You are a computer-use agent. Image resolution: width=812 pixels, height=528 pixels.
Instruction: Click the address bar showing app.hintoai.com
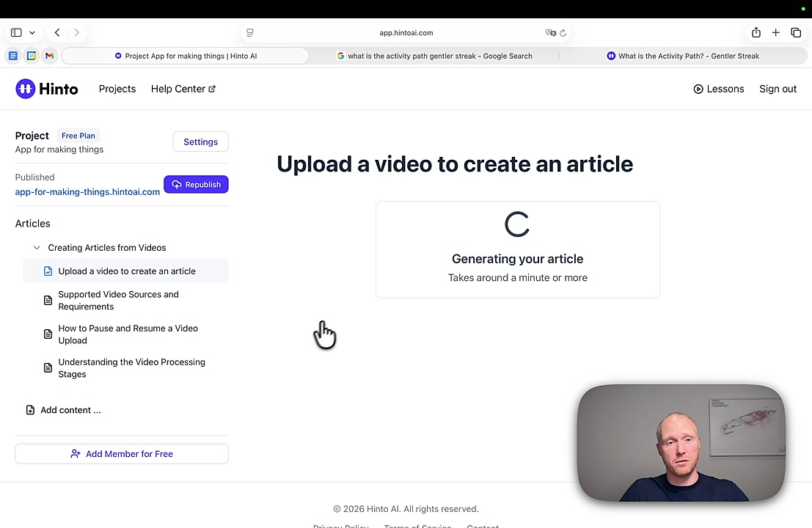406,33
